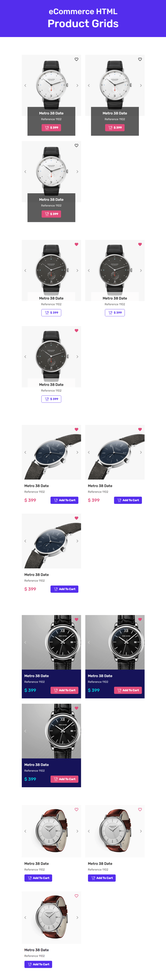
Task: Click the $399 price on second blue-dial card
Action: [x=94, y=500]
